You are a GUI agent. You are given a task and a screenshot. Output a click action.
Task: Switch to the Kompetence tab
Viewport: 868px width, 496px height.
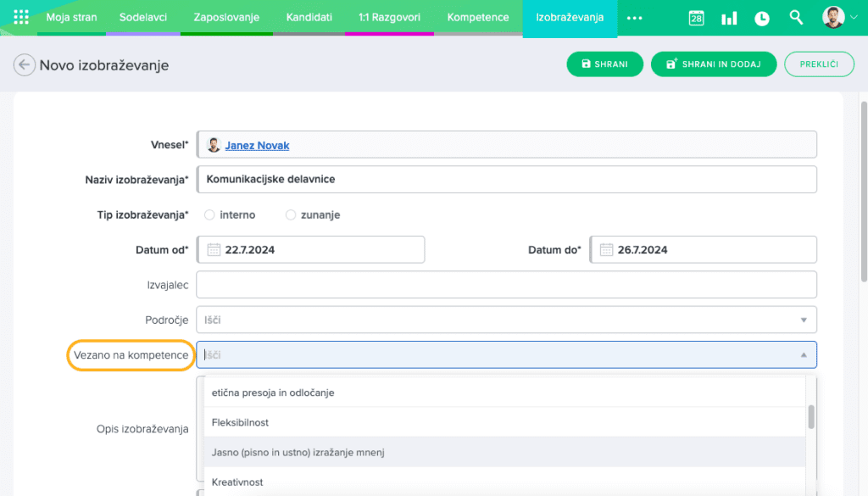coord(478,17)
